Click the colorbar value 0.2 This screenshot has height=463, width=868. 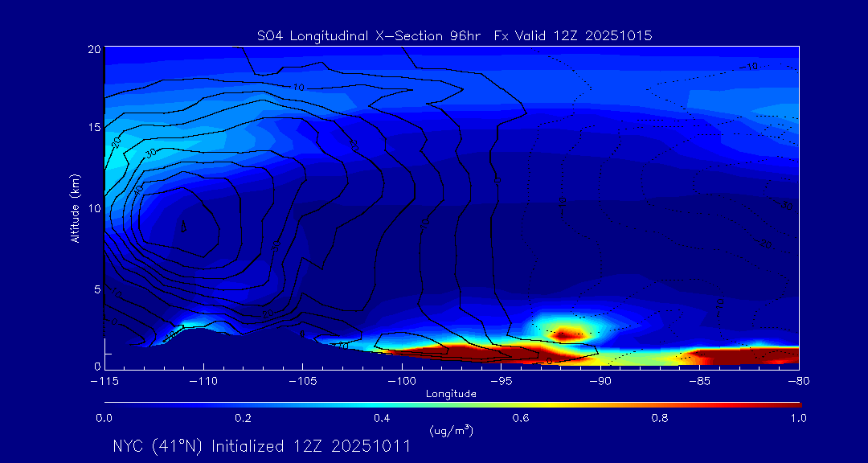click(x=244, y=418)
